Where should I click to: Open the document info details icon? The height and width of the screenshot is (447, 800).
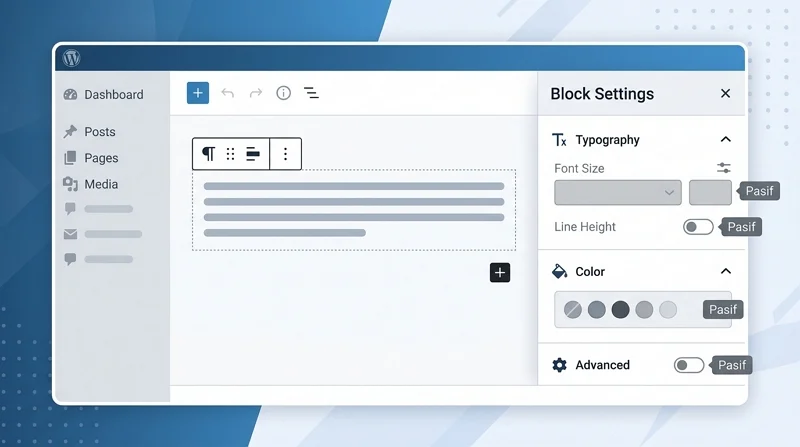click(x=284, y=93)
